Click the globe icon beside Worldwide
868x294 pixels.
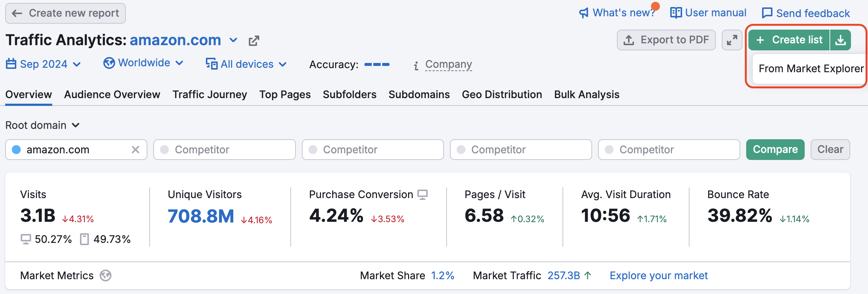[109, 63]
